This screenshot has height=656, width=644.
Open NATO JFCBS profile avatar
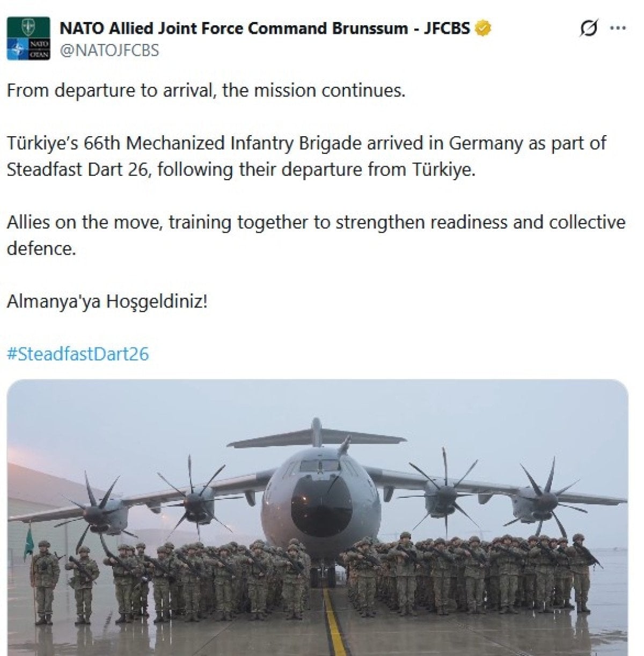[x=28, y=38]
